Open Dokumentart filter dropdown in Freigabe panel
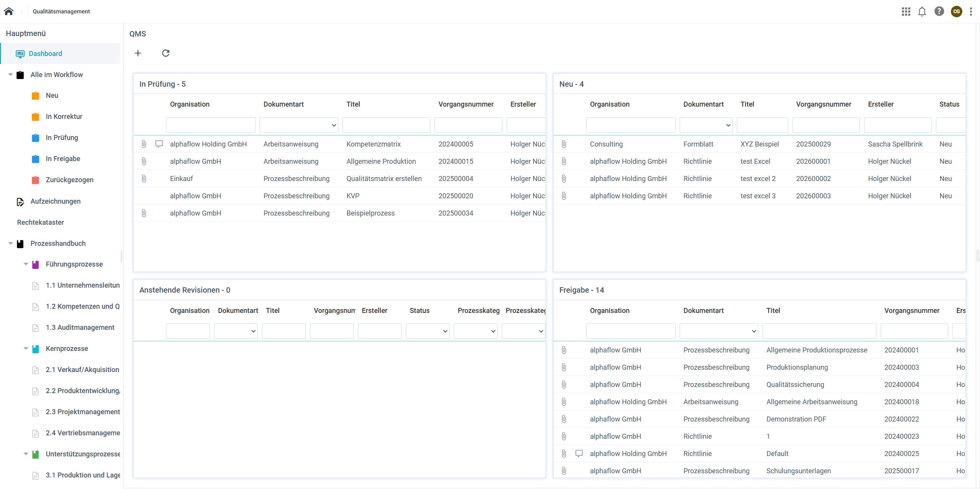This screenshot has width=980, height=489. point(718,331)
